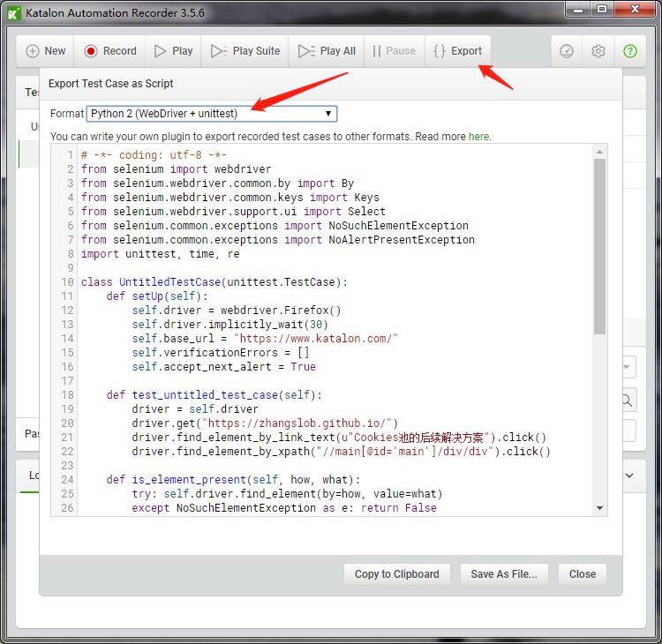Close the export dialog with Close
Screen dimensions: 662x644
pos(583,574)
